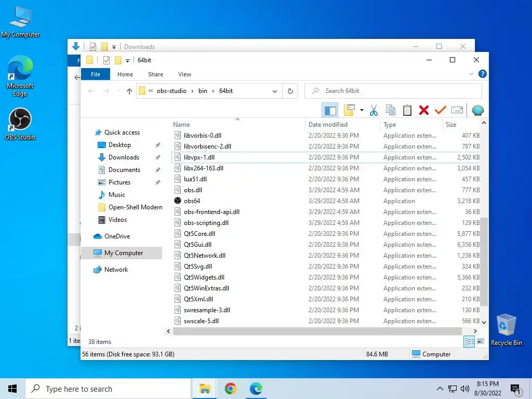Navigate to obs-studio in breadcrumb
This screenshot has height=399, width=532.
coord(171,91)
